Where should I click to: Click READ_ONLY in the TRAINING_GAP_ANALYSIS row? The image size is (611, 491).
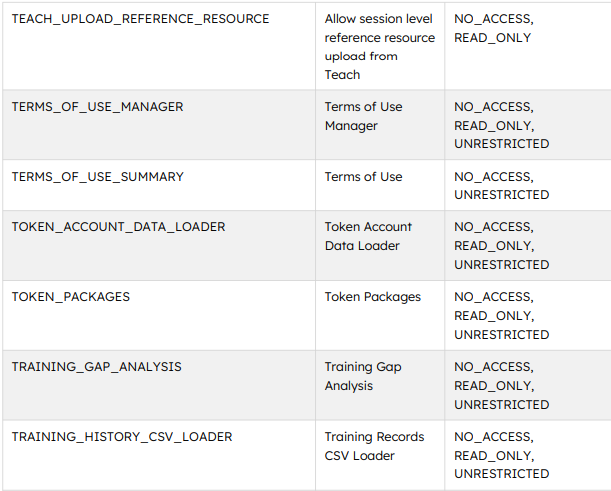pyautogui.click(x=494, y=386)
